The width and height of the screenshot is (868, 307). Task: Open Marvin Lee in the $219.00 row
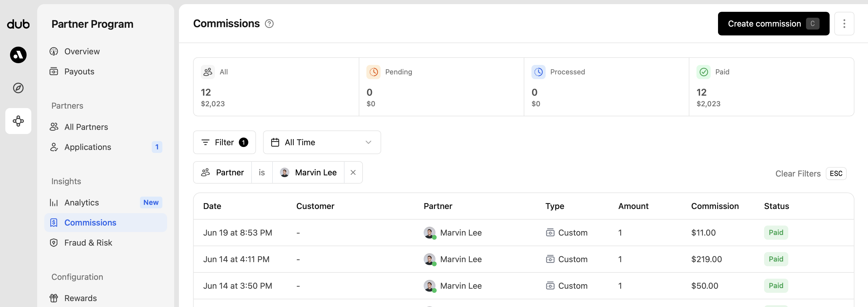[x=461, y=259]
